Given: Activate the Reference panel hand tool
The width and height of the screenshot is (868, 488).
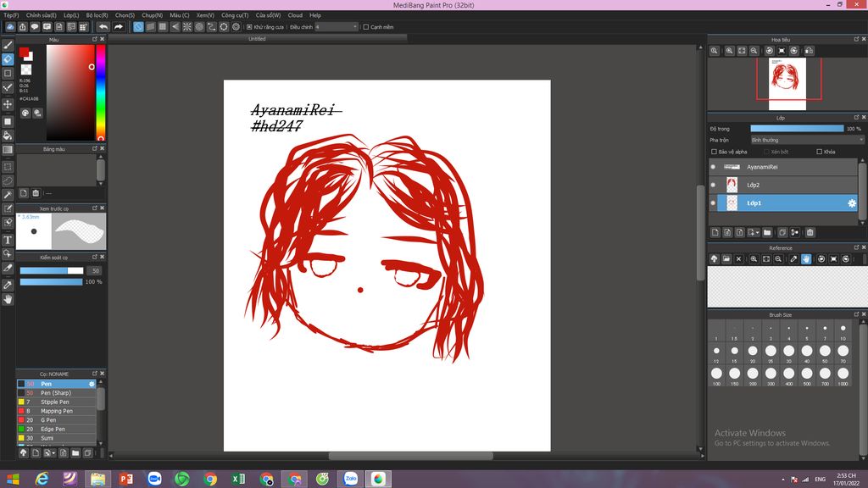Looking at the screenshot, I should point(806,259).
